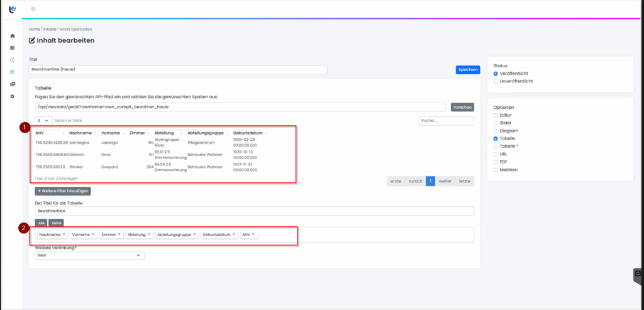Remove the Geburtsdatum tag with its X
The width and height of the screenshot is (644, 310).
coord(235,235)
